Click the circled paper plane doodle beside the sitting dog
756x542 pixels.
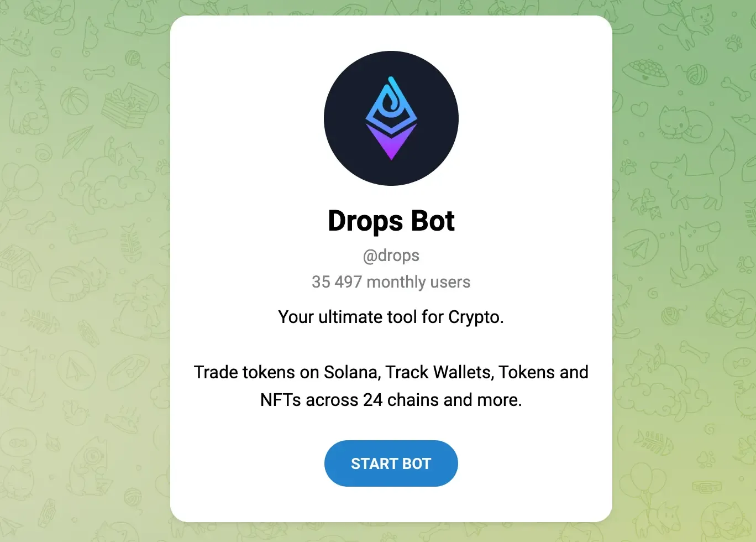pyautogui.click(x=641, y=248)
